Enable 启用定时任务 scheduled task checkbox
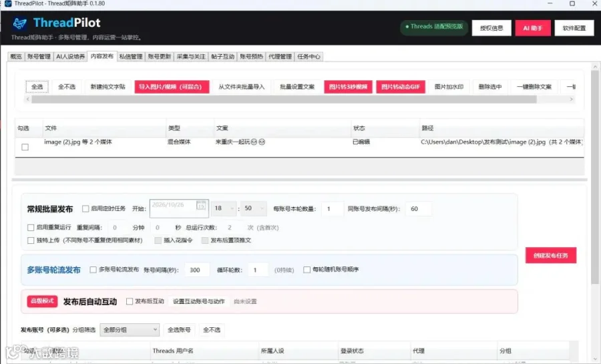This screenshot has width=601, height=364. 85,208
